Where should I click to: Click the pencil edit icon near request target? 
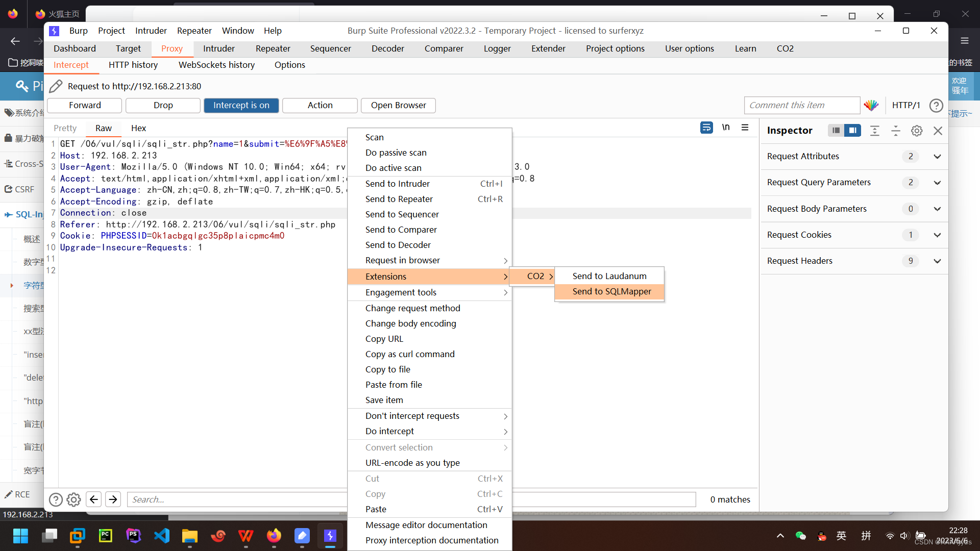click(x=56, y=86)
